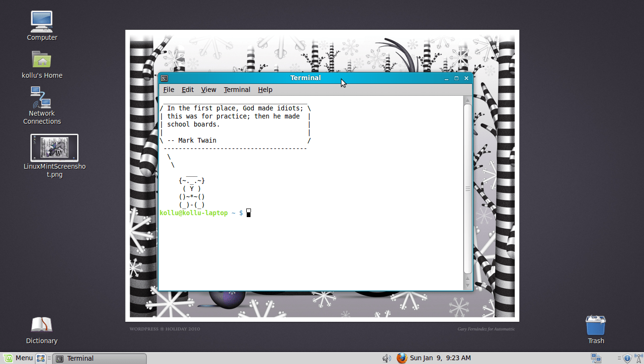644x364 pixels.
Task: Open the Linux Mint Menu button
Action: (x=18, y=358)
